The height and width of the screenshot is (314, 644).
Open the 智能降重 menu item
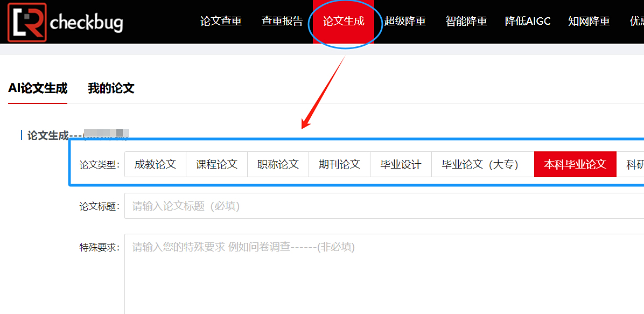[x=466, y=21]
